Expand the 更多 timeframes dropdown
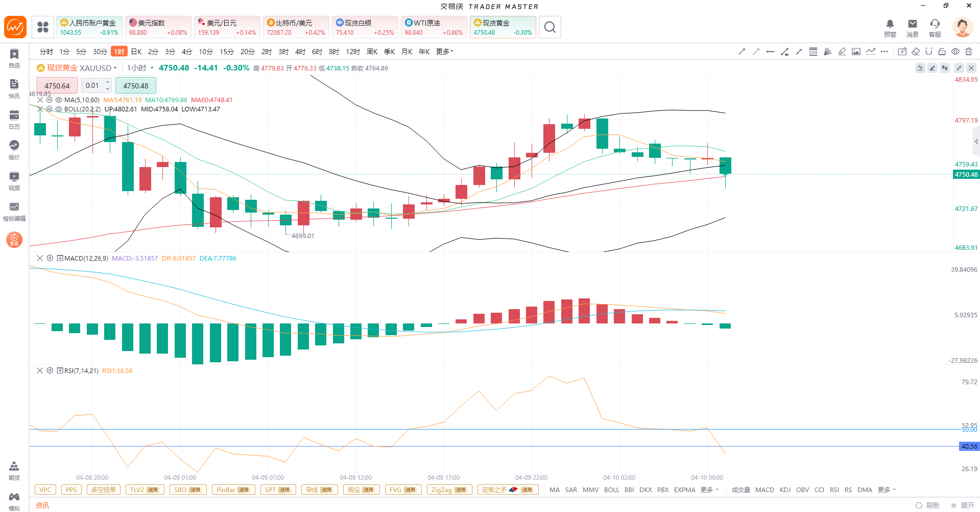980x512 pixels. 445,52
